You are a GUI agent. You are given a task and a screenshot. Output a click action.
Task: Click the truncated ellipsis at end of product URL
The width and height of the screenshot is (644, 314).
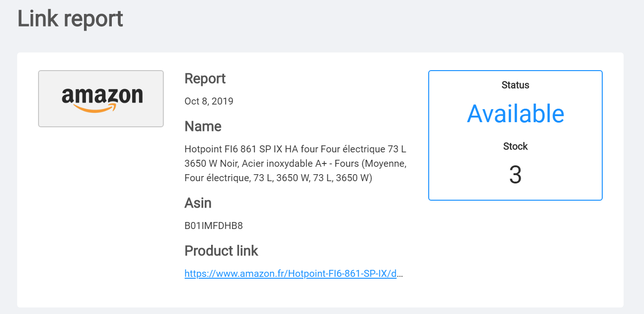click(x=400, y=274)
